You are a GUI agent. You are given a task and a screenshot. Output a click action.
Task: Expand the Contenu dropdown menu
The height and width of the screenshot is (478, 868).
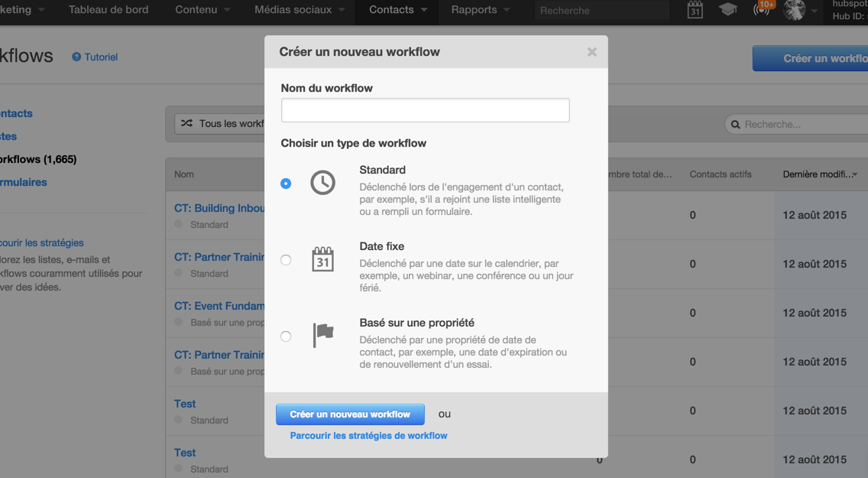coord(202,10)
